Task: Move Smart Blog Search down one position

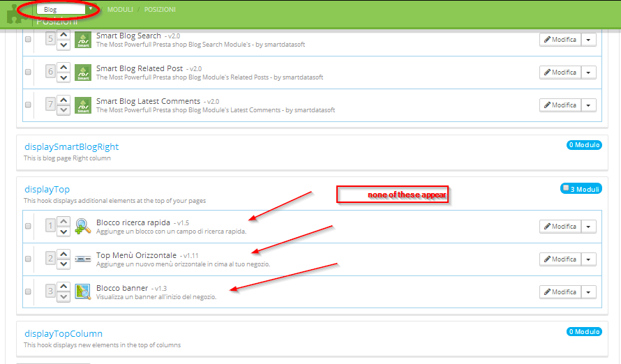Action: [x=63, y=45]
